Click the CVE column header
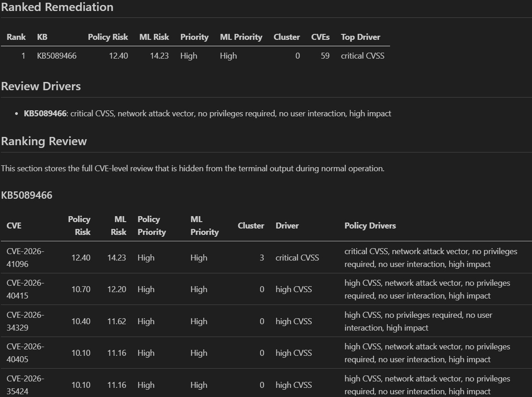The width and height of the screenshot is (532, 397). 14,226
